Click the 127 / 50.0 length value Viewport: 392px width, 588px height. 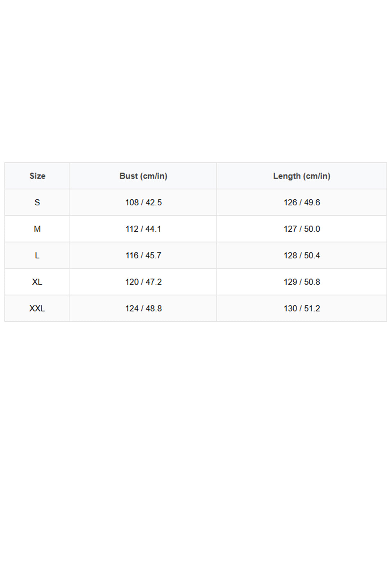point(302,229)
